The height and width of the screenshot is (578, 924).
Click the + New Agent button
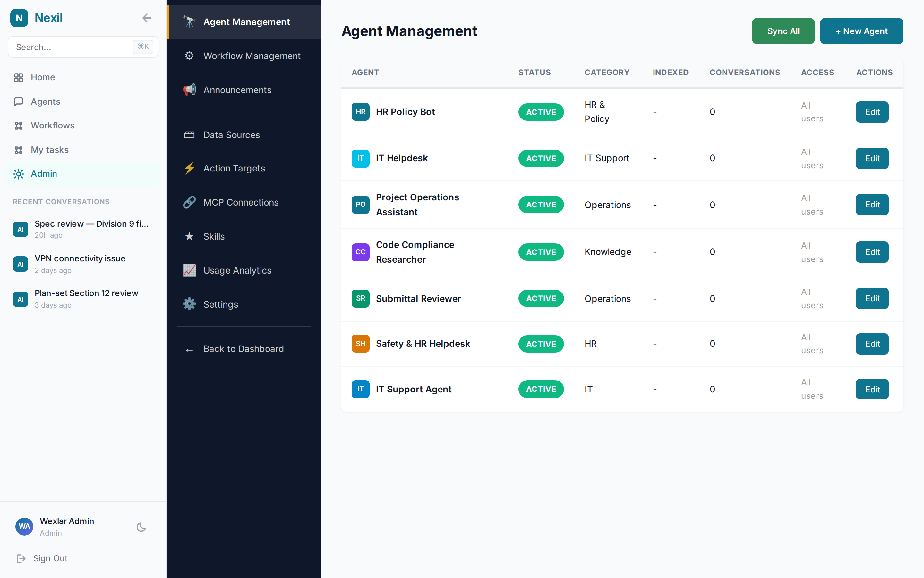click(861, 31)
